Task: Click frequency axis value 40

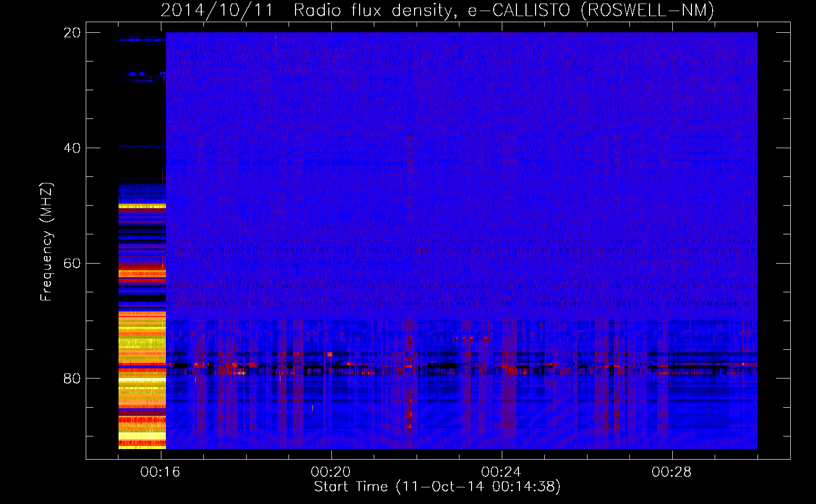Action: pos(72,148)
